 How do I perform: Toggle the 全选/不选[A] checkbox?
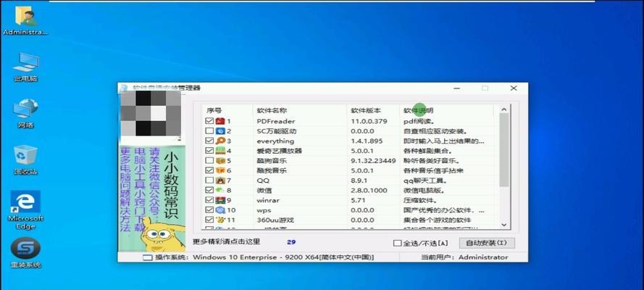click(397, 243)
